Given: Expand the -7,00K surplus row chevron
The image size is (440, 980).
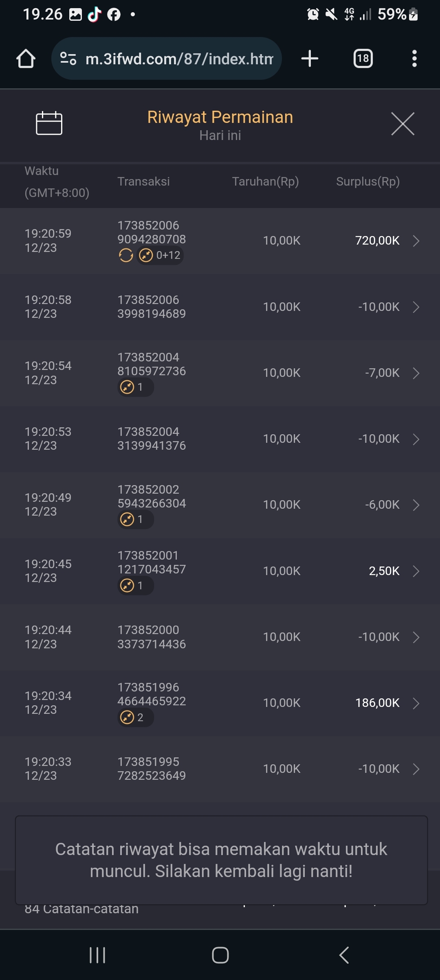Looking at the screenshot, I should [416, 373].
